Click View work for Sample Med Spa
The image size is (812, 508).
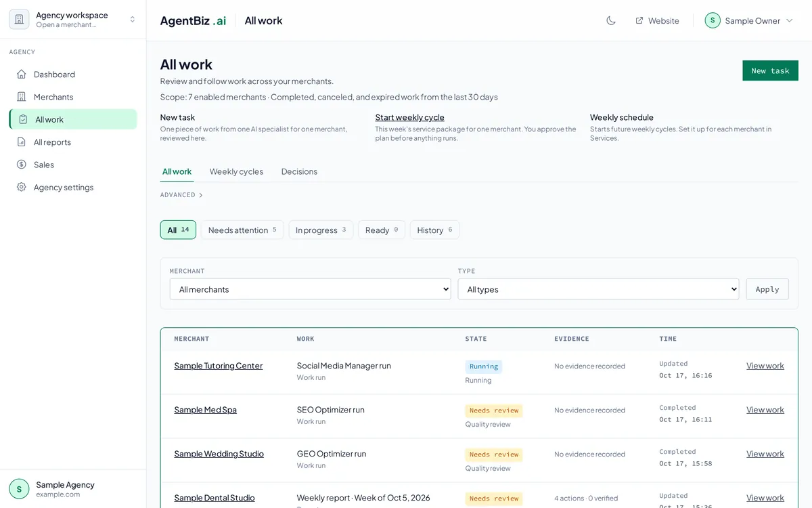click(x=765, y=410)
